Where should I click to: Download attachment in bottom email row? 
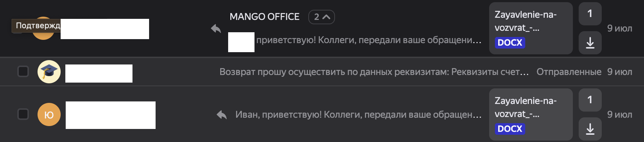[590, 129]
